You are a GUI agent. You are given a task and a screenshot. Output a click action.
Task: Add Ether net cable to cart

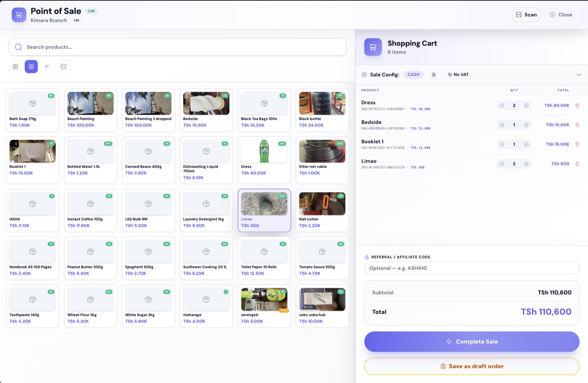322,160
